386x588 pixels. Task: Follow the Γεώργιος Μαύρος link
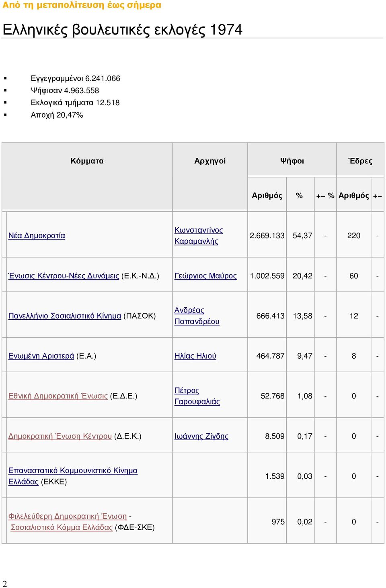pyautogui.click(x=205, y=276)
